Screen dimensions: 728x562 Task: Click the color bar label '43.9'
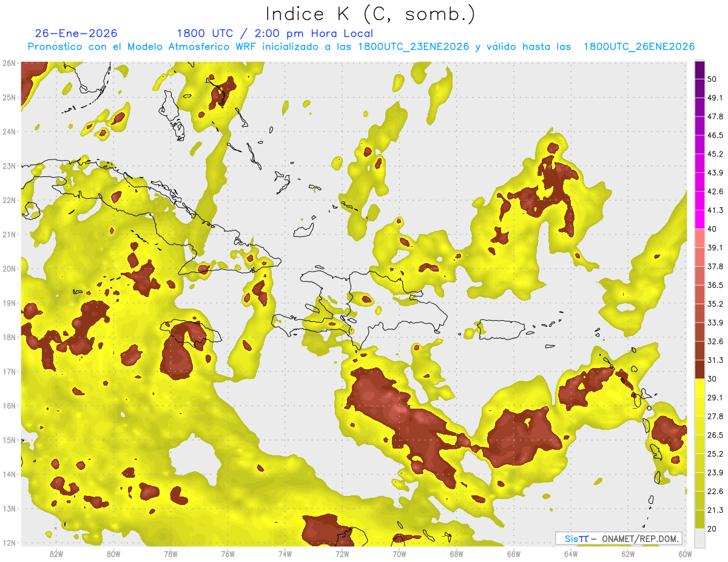tap(715, 173)
